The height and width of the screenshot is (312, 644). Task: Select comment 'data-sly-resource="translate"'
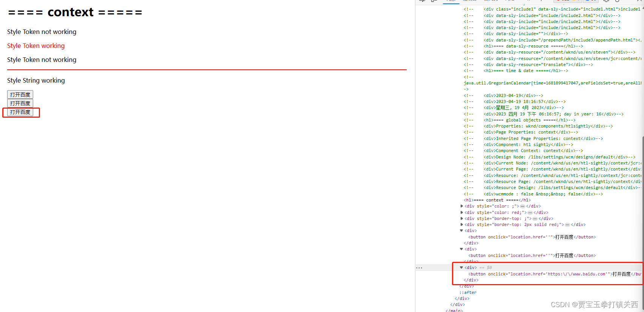tap(528, 65)
